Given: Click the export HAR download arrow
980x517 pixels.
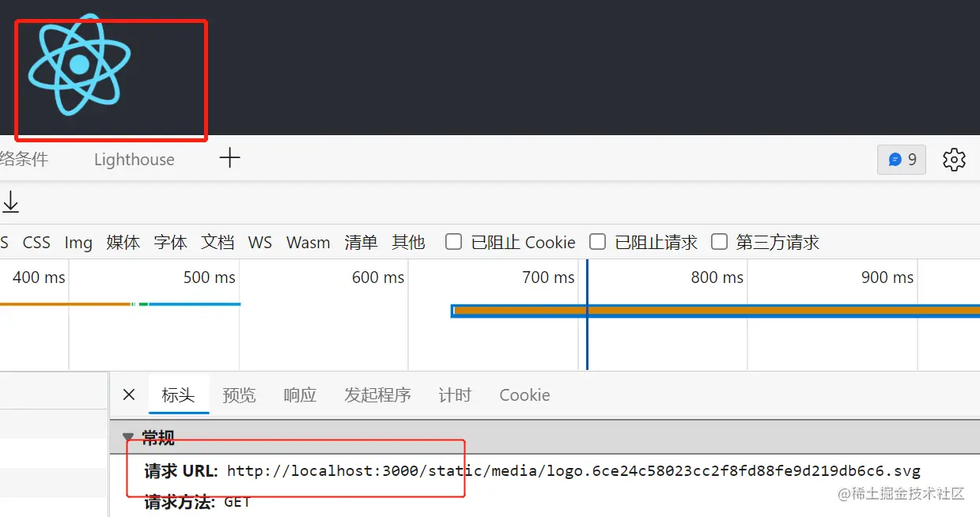Looking at the screenshot, I should (10, 203).
